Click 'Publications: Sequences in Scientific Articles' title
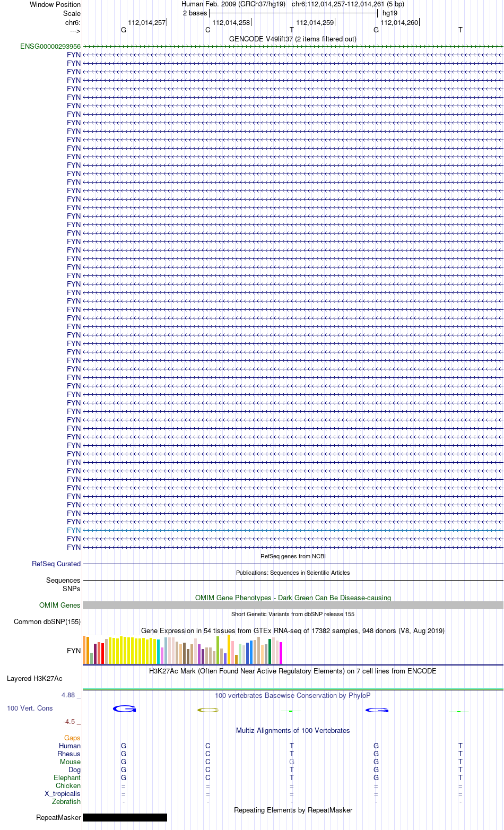This screenshot has height=830, width=504. pyautogui.click(x=293, y=573)
